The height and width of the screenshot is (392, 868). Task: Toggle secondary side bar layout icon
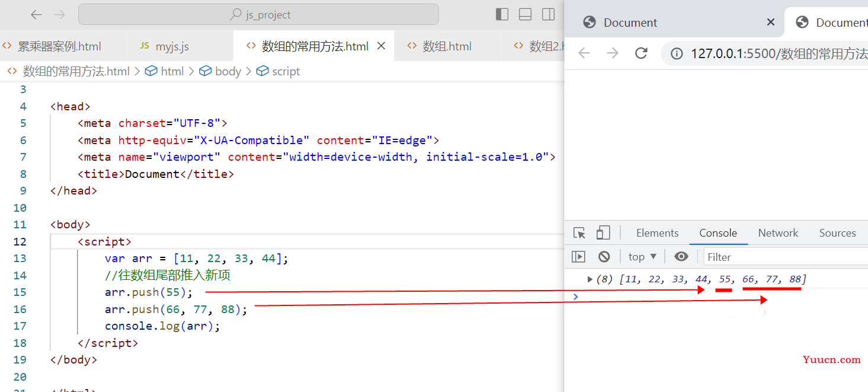(x=548, y=14)
